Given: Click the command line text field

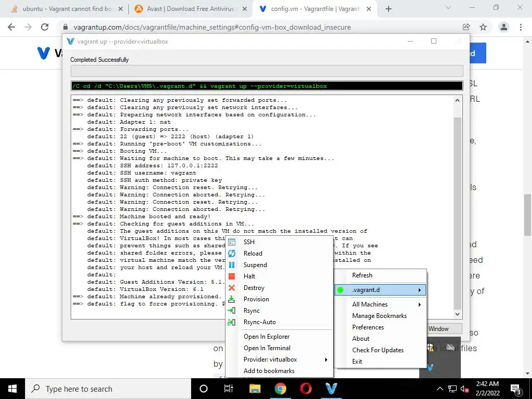Looking at the screenshot, I should [267, 86].
